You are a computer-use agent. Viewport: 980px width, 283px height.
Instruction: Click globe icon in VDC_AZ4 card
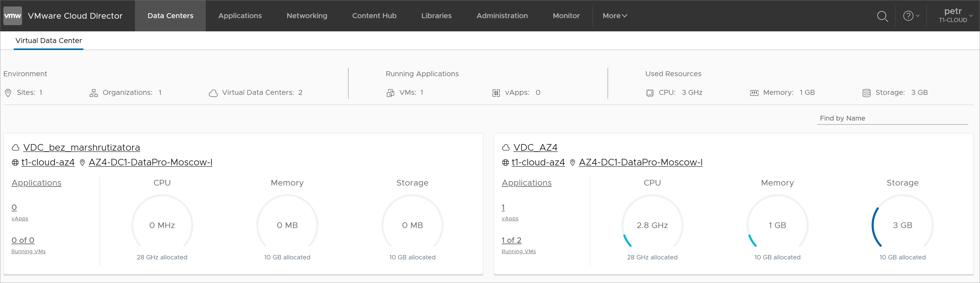505,163
